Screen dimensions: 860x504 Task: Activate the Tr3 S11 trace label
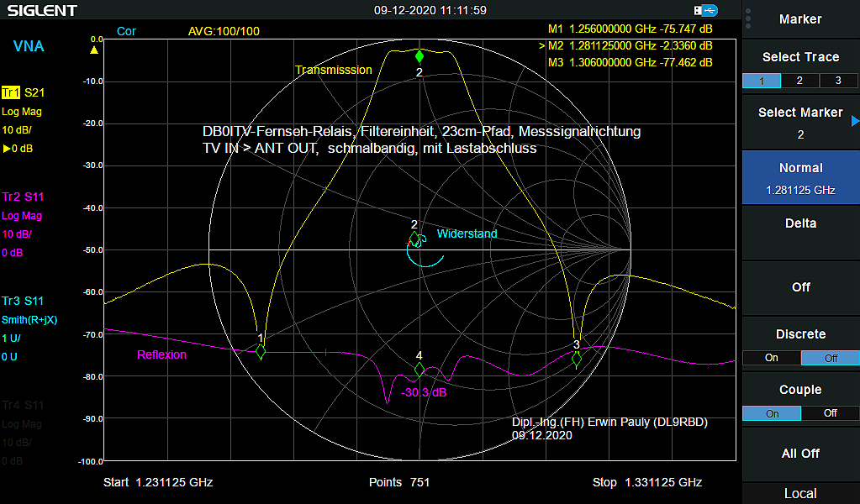23,301
